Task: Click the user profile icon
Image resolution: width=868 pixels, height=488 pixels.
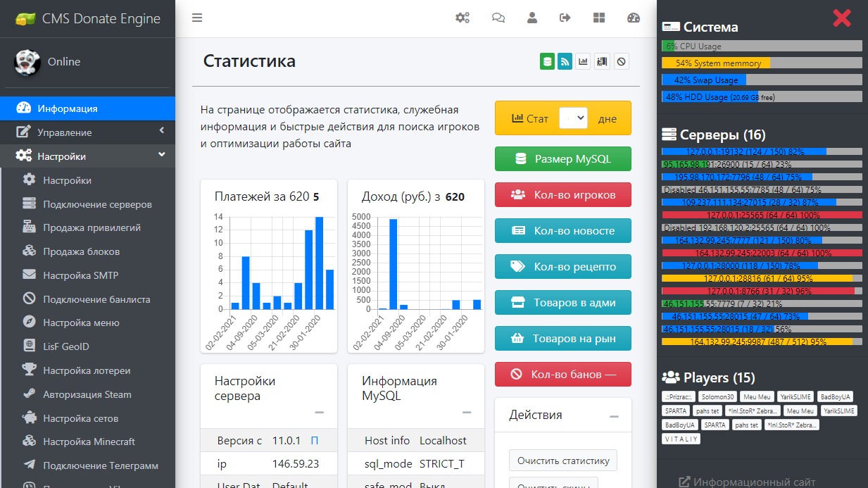Action: click(x=532, y=18)
